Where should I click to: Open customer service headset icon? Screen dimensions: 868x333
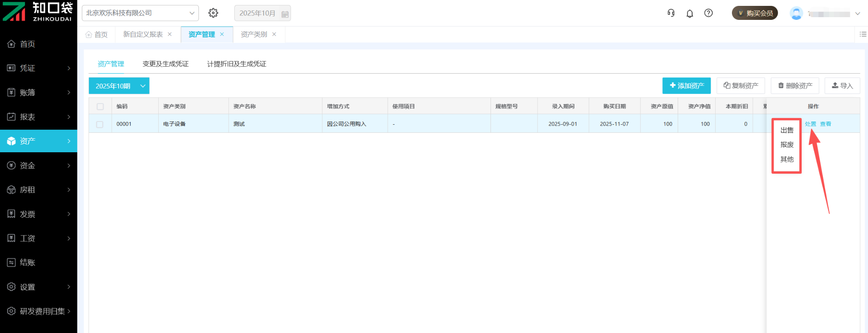671,13
